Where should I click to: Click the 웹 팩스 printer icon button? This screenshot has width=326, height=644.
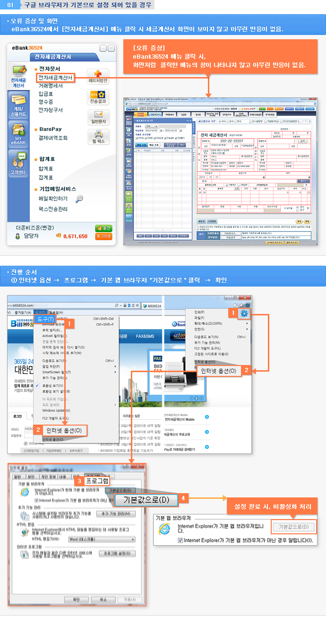(x=98, y=137)
